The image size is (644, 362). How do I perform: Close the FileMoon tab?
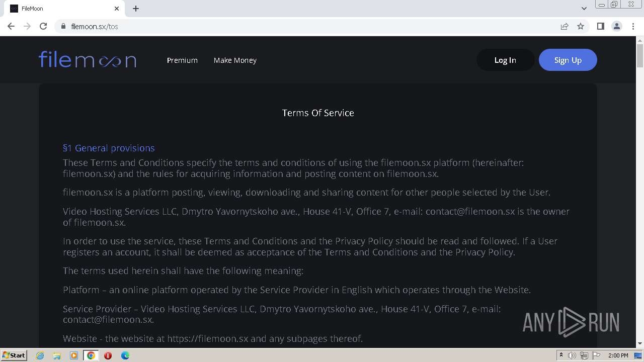pos(117,9)
